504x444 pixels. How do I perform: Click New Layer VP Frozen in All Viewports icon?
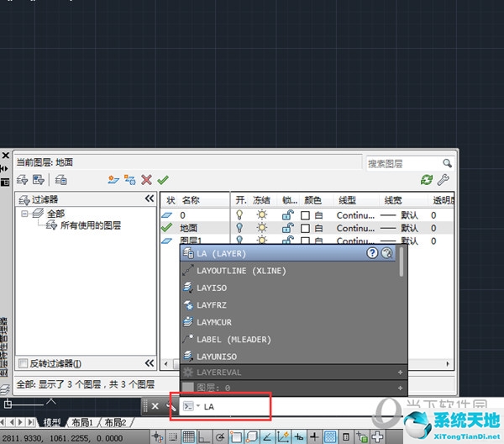coord(130,179)
